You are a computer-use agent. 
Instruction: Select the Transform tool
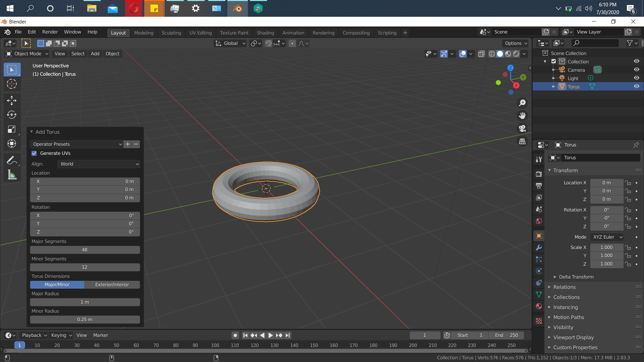tap(12, 144)
